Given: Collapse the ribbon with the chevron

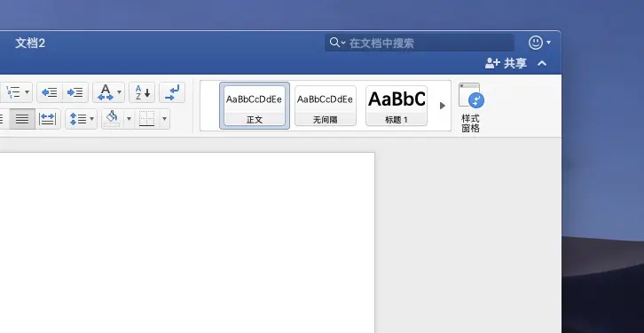Looking at the screenshot, I should click(542, 63).
